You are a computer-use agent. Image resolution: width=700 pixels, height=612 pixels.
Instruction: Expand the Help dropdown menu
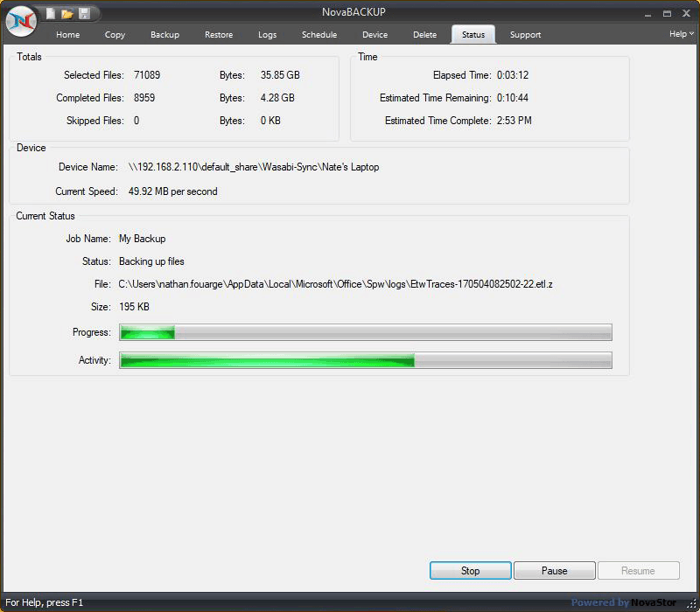pyautogui.click(x=682, y=34)
